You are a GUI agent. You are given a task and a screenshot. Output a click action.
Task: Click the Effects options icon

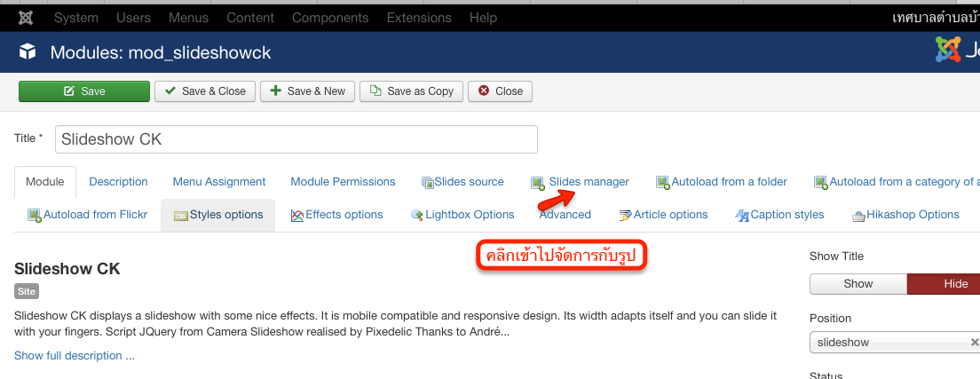[x=298, y=215]
